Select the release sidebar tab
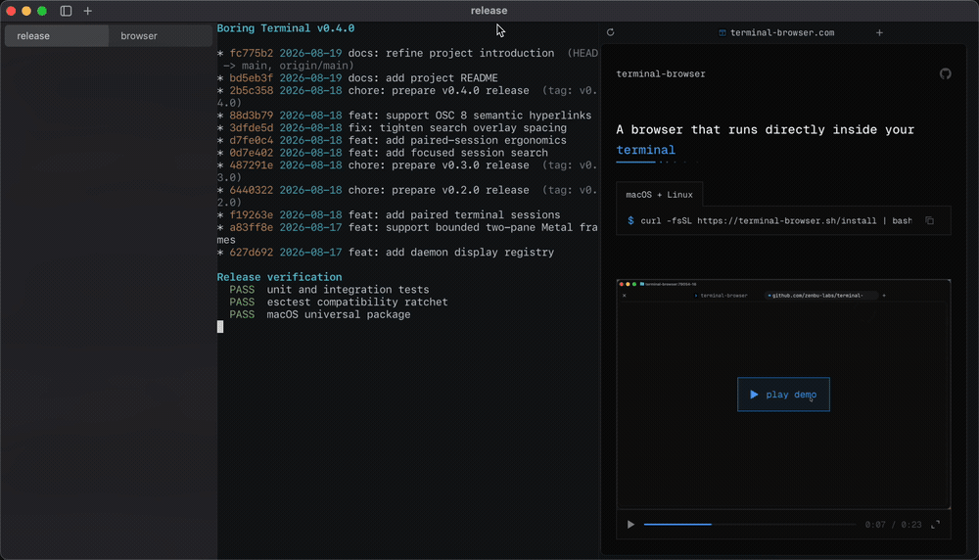979x560 pixels. coord(57,35)
